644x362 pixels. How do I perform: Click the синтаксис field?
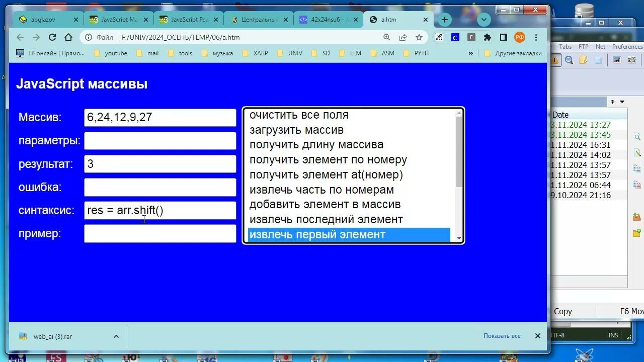point(160,210)
